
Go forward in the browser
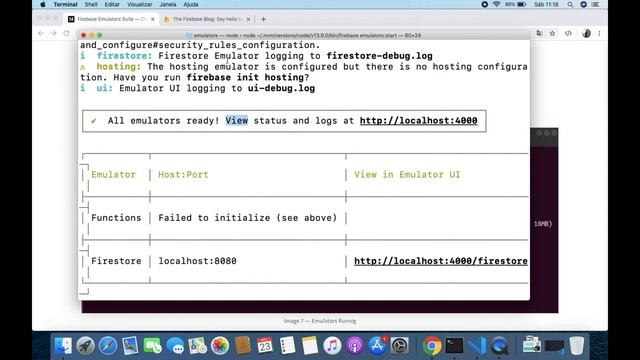[x=53, y=33]
